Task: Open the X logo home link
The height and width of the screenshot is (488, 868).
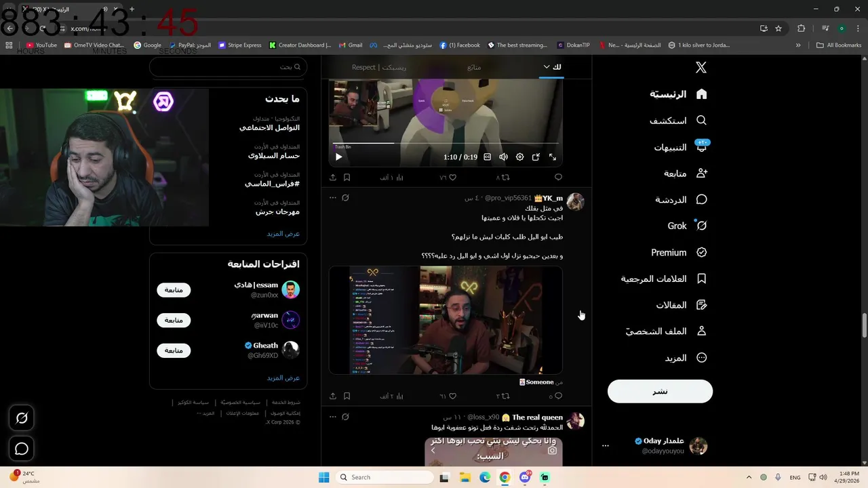Action: [x=701, y=67]
